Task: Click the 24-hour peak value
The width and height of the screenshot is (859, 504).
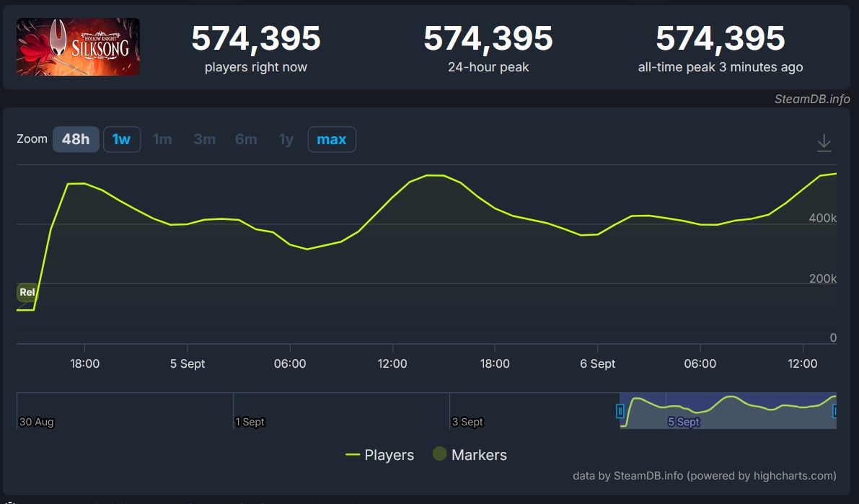Action: click(x=488, y=38)
